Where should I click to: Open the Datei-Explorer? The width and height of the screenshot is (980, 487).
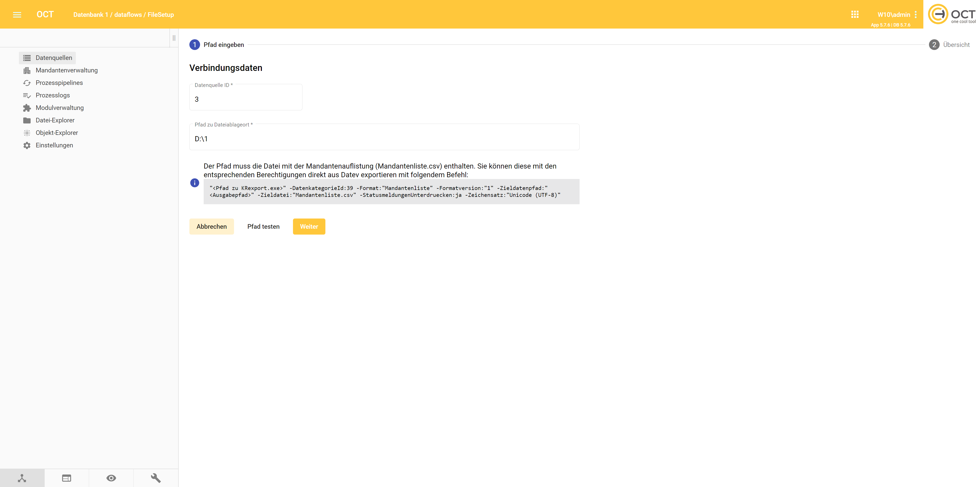click(55, 120)
